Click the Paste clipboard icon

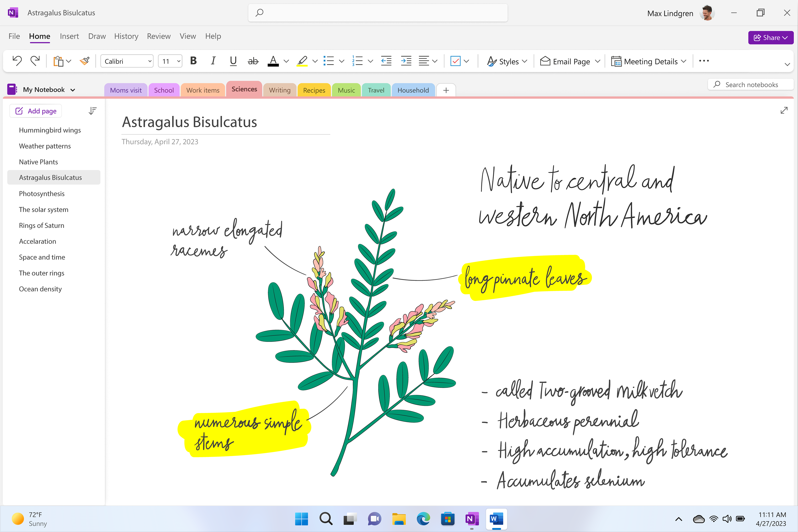click(58, 62)
